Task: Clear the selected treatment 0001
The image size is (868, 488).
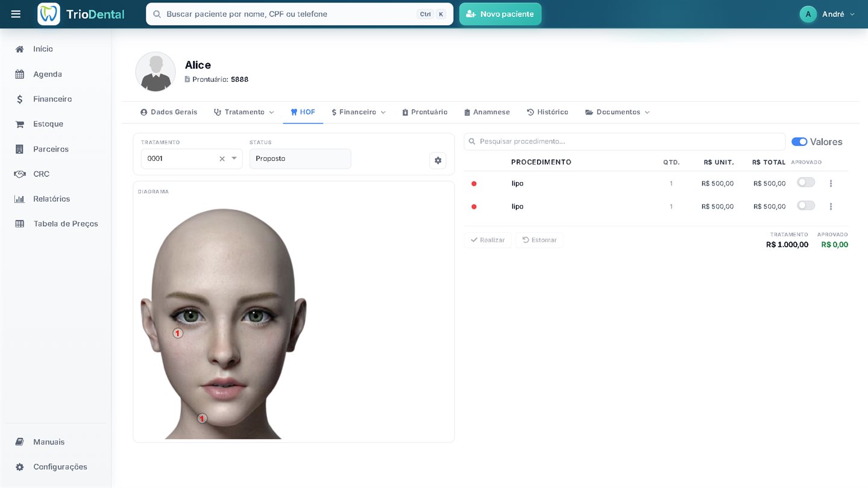Action: click(x=222, y=159)
